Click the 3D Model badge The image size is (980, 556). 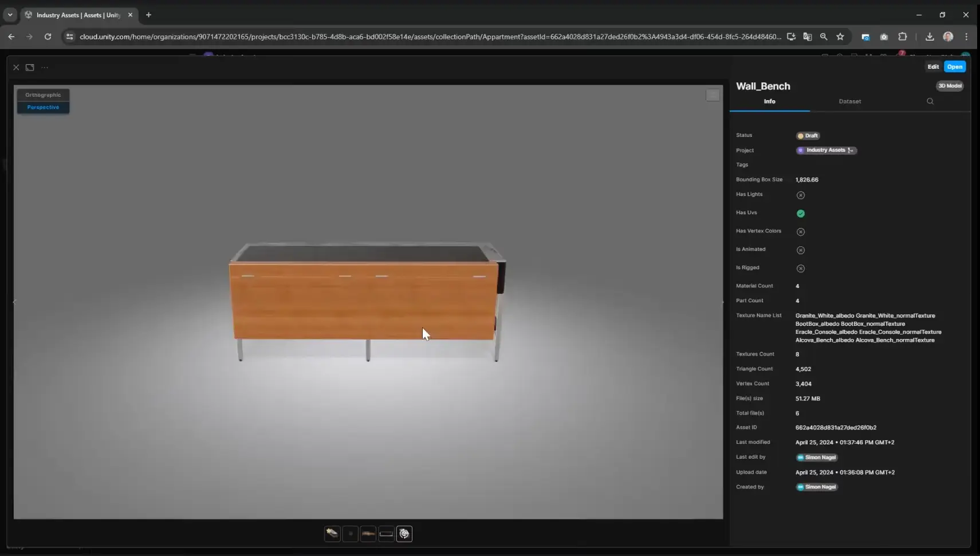950,85
